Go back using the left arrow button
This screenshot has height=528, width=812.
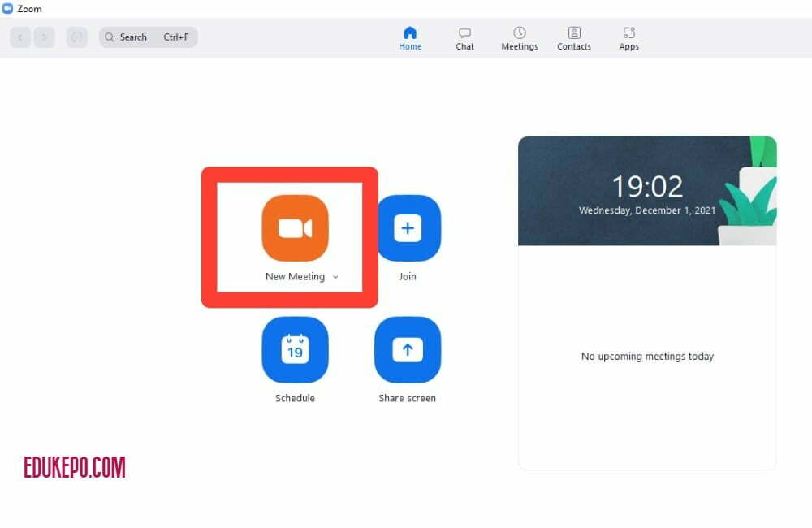click(21, 37)
